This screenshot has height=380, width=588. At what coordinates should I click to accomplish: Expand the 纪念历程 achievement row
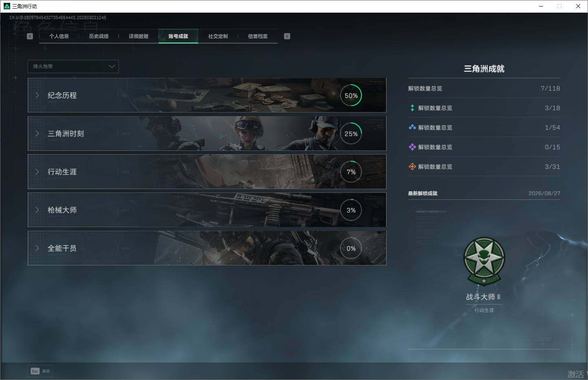[x=207, y=95]
